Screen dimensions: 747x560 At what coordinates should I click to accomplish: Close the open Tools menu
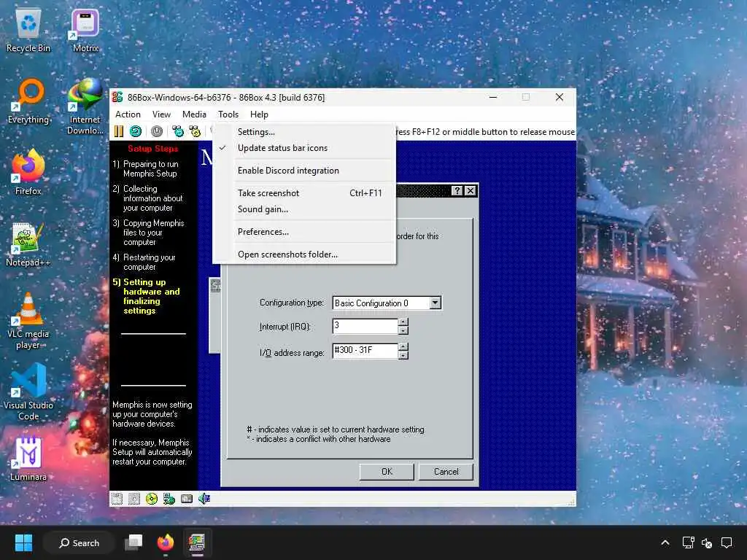228,114
